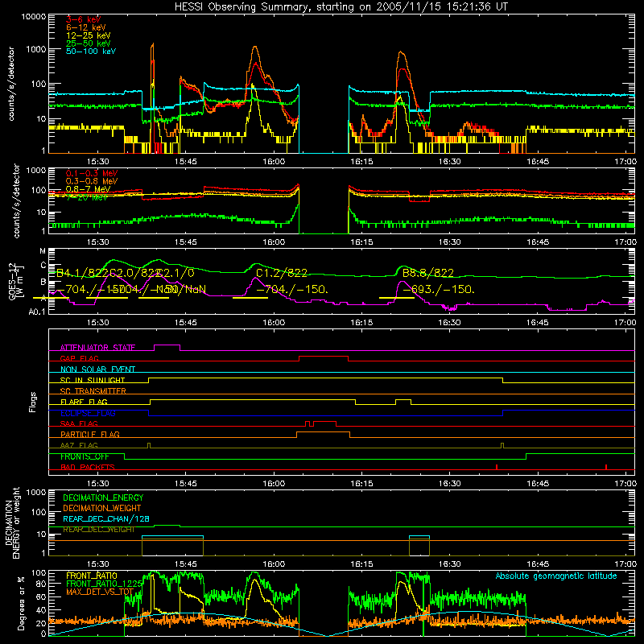Click the SAA_FLAG label
The width and height of the screenshot is (644, 644).
click(x=79, y=424)
